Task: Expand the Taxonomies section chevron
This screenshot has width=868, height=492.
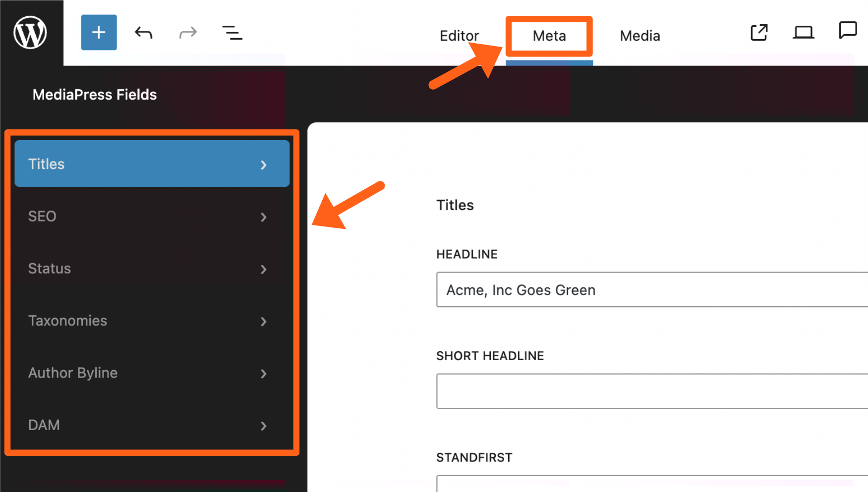Action: pyautogui.click(x=263, y=322)
